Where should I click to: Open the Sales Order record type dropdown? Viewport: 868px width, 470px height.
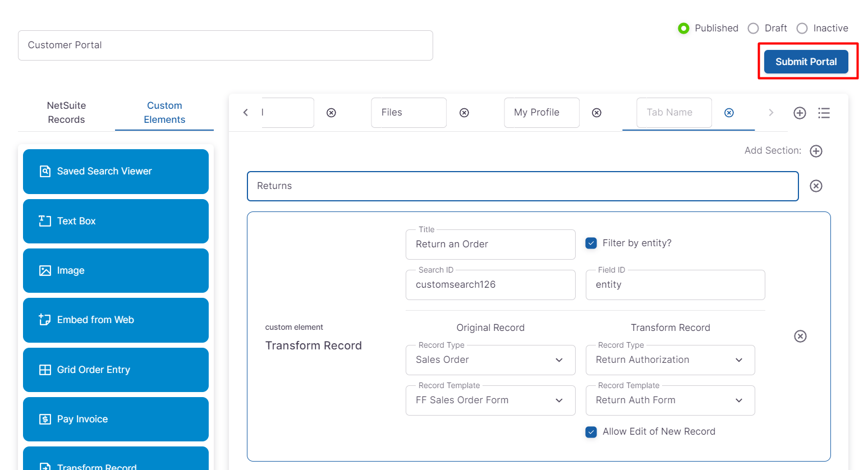[x=490, y=360]
